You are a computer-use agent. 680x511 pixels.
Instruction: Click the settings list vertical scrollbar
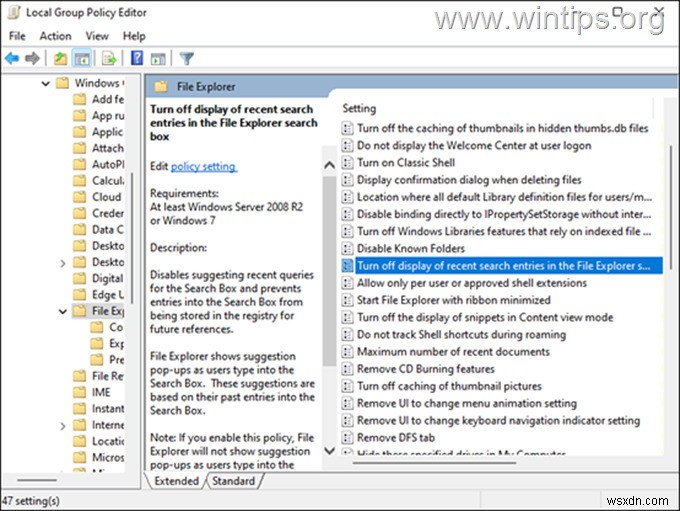(670, 209)
